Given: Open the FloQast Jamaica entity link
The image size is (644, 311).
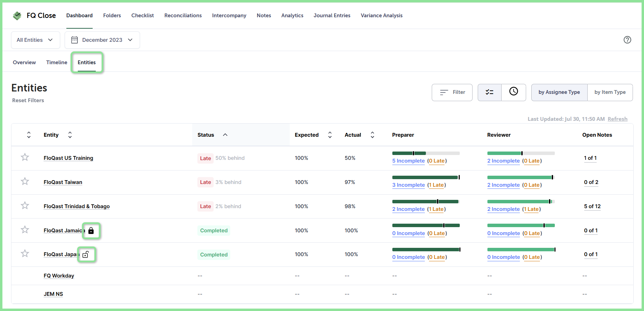Looking at the screenshot, I should [x=64, y=231].
